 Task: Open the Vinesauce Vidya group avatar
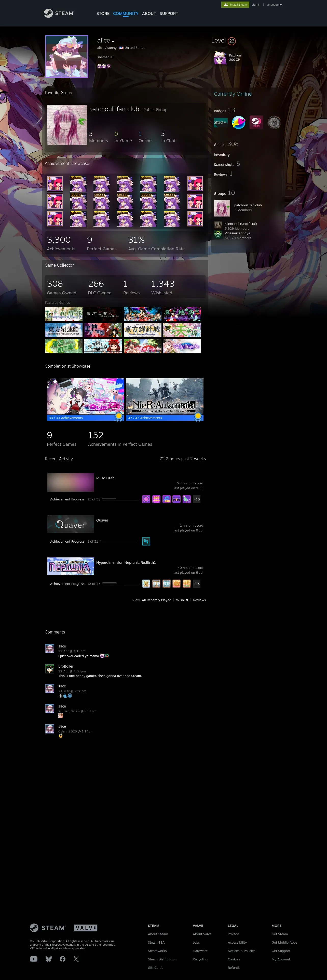coord(218,234)
